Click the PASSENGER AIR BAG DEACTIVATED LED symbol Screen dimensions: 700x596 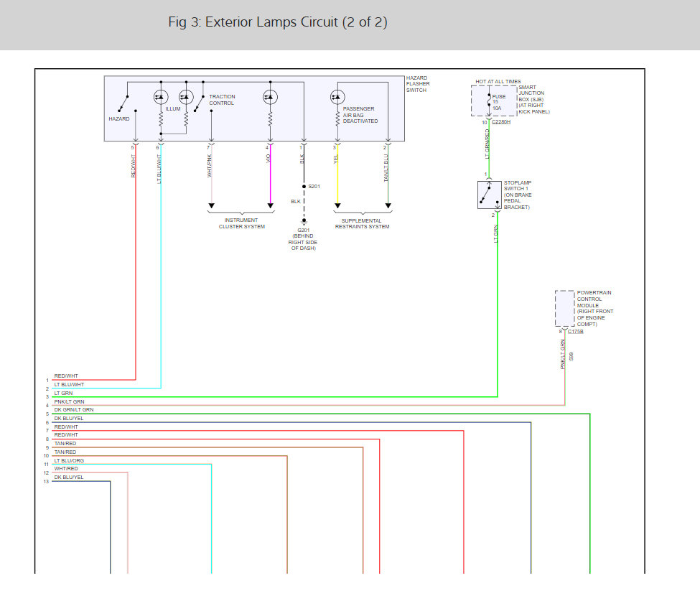point(337,97)
